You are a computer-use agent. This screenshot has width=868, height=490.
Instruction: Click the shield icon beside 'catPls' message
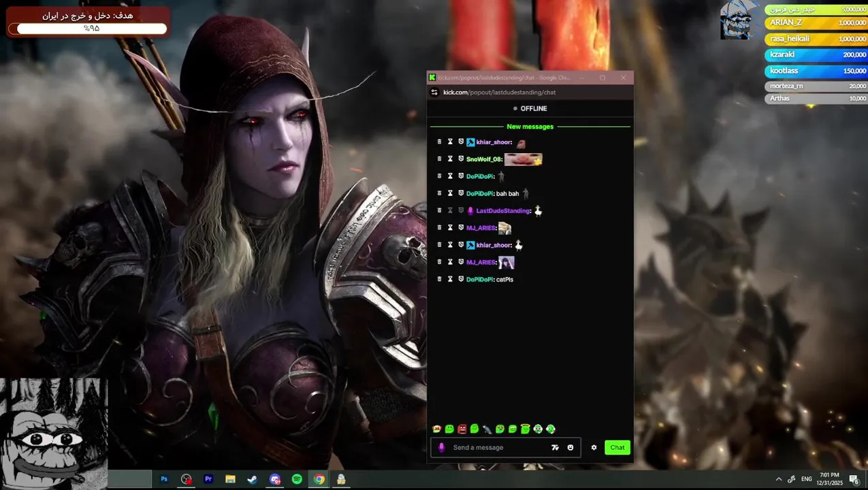[461, 279]
